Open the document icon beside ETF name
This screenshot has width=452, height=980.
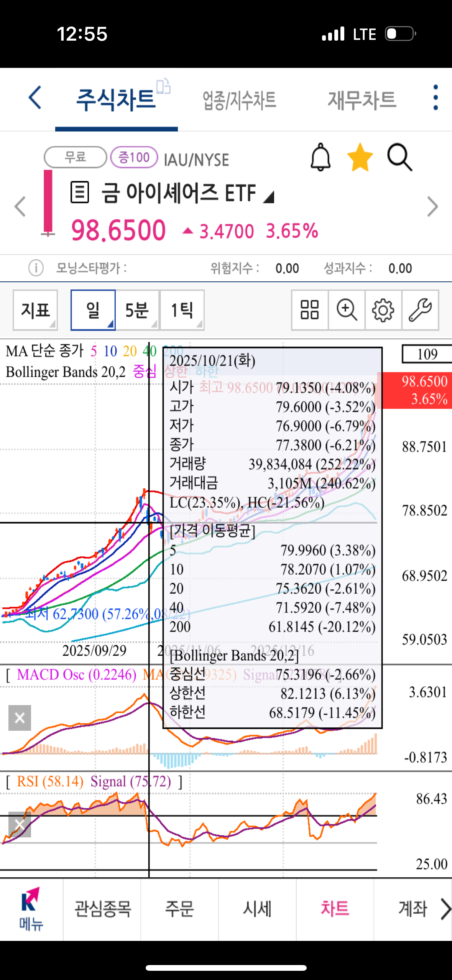tap(80, 192)
